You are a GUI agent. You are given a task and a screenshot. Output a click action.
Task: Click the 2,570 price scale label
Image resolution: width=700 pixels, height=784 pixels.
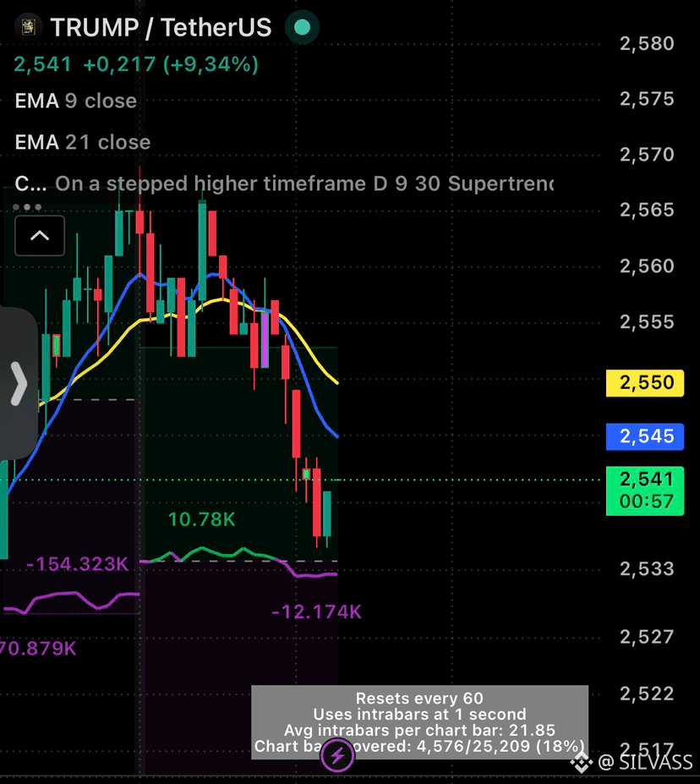click(647, 155)
